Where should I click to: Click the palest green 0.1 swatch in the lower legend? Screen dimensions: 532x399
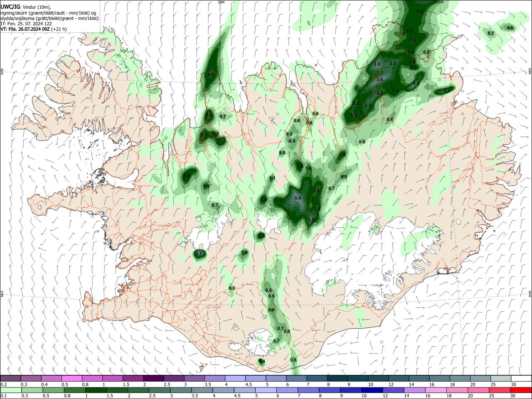coord(10,390)
